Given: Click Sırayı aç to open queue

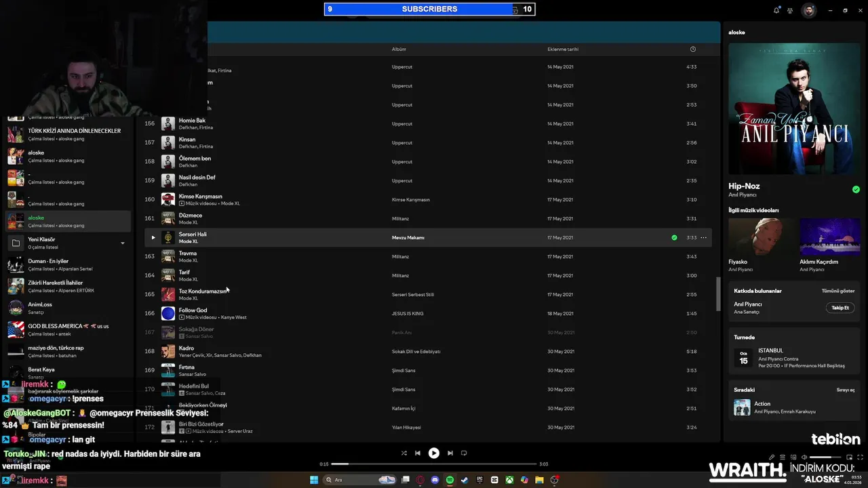Looking at the screenshot, I should coord(846,390).
